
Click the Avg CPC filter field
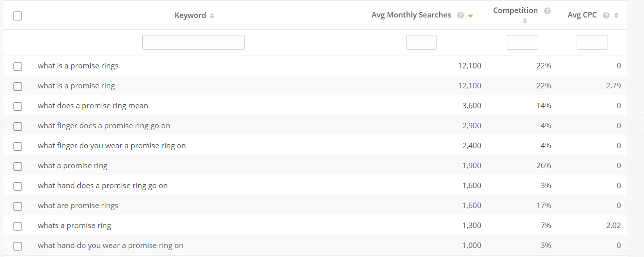coord(592,42)
